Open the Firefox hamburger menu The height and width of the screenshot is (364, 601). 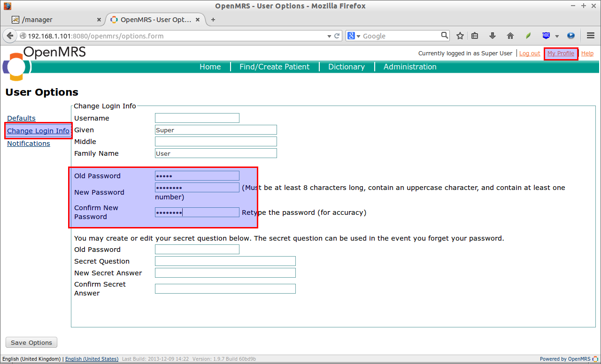pos(591,36)
